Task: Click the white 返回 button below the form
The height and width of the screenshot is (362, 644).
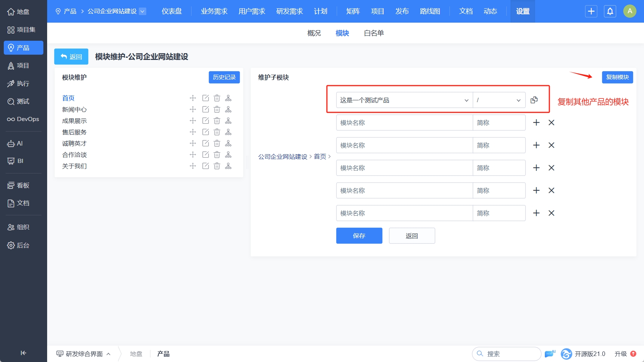Action: pos(412,236)
